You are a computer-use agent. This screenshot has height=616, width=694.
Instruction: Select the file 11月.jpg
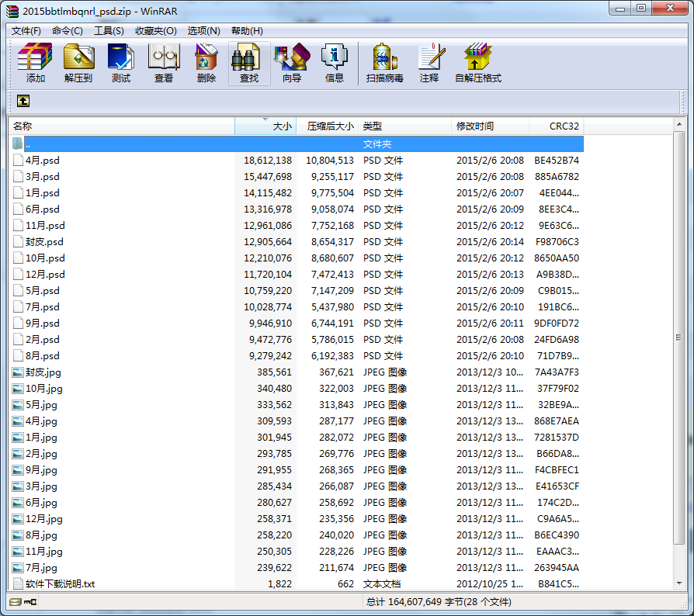click(43, 552)
